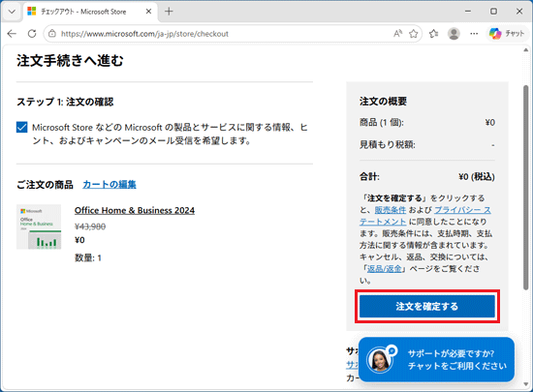Click the 合計: ¥0 (税込) total value
533x392 pixels.
477,177
